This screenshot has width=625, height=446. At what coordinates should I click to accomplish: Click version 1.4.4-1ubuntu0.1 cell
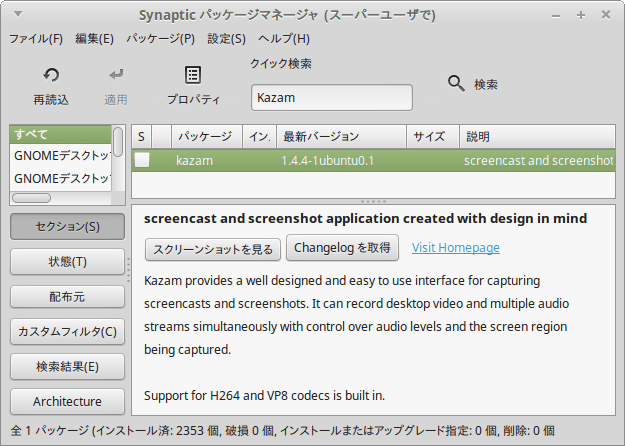tap(328, 161)
